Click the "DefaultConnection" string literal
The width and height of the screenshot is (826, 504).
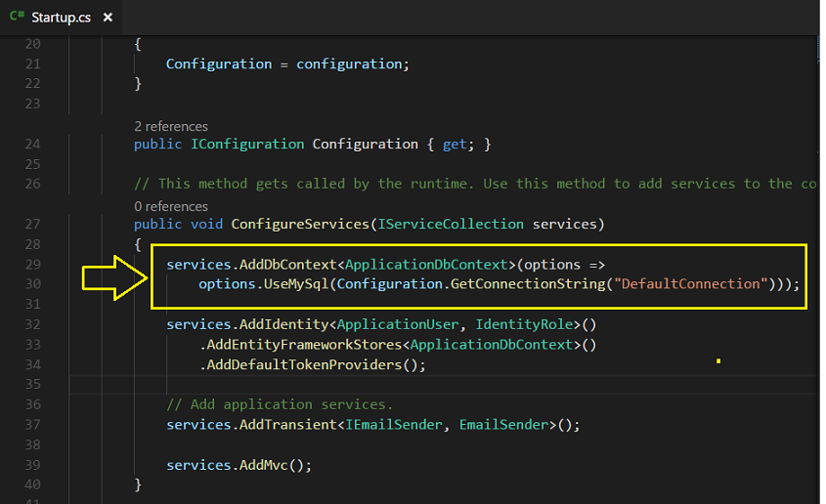[x=693, y=284]
